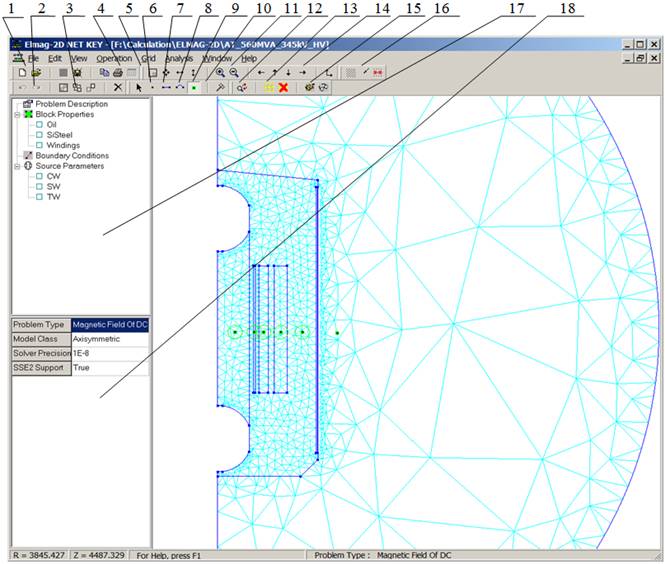Image resolution: width=665 pixels, height=564 pixels.
Task: Click the Axisymmetric model class value
Action: click(x=110, y=339)
